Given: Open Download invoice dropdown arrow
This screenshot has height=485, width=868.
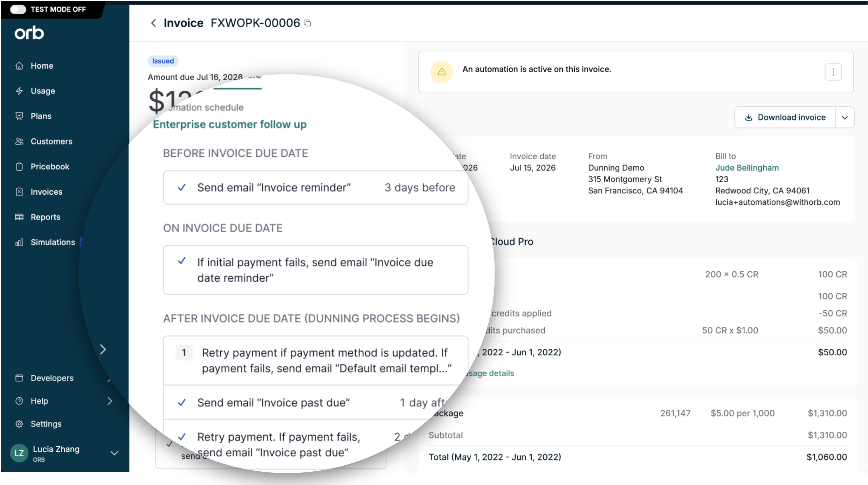Looking at the screenshot, I should pos(845,118).
